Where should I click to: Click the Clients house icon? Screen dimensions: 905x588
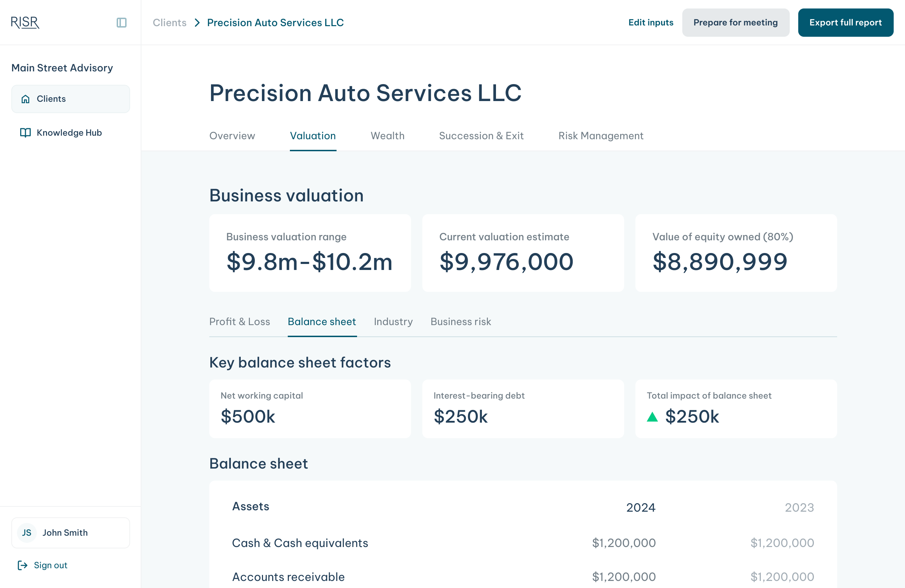[x=25, y=99]
